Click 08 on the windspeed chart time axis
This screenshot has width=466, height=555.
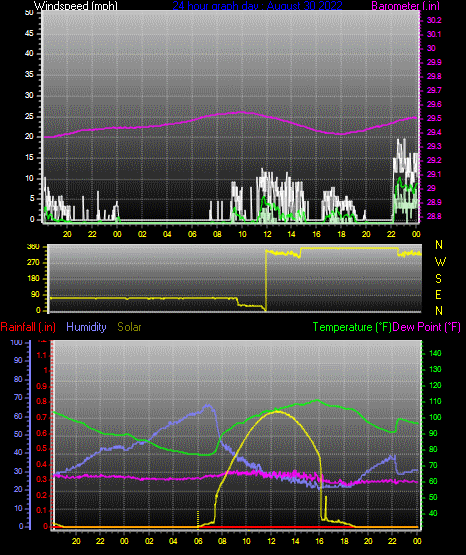[x=217, y=234]
